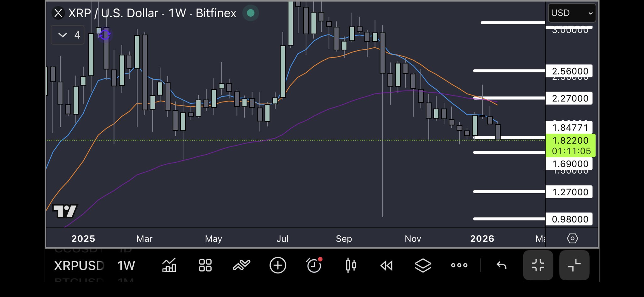Create a new price alert with the alarm icon

[x=314, y=266]
